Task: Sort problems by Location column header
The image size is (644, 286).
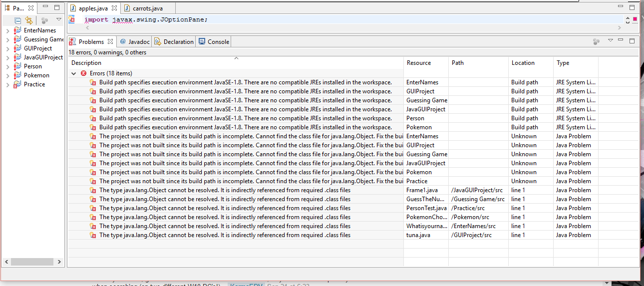Action: pyautogui.click(x=531, y=63)
